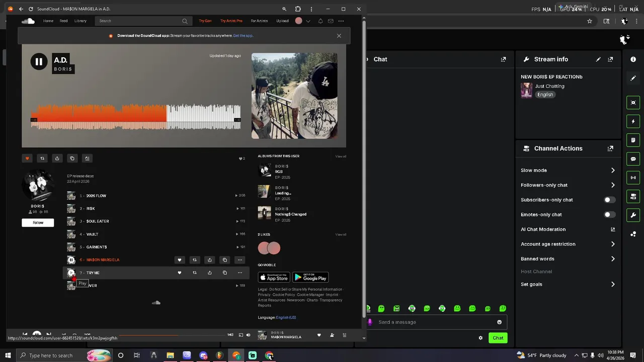
Task: Open SoundCloud notifications bell
Action: (x=320, y=21)
